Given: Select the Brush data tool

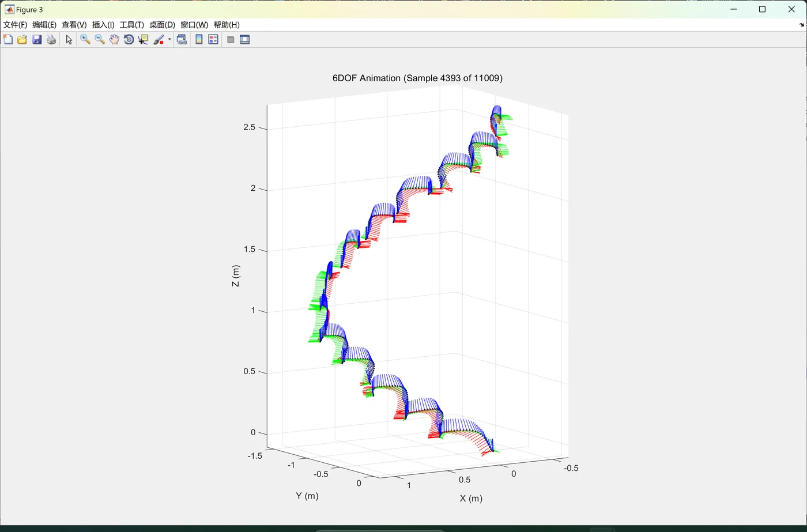Looking at the screenshot, I should (159, 39).
